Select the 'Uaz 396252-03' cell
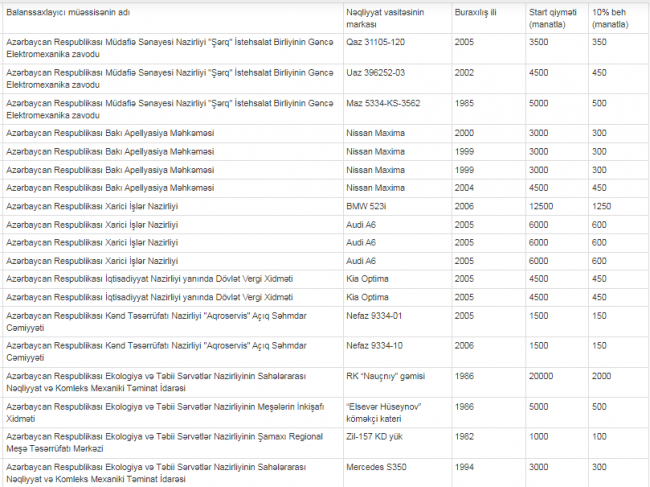650x487 pixels. click(397, 79)
